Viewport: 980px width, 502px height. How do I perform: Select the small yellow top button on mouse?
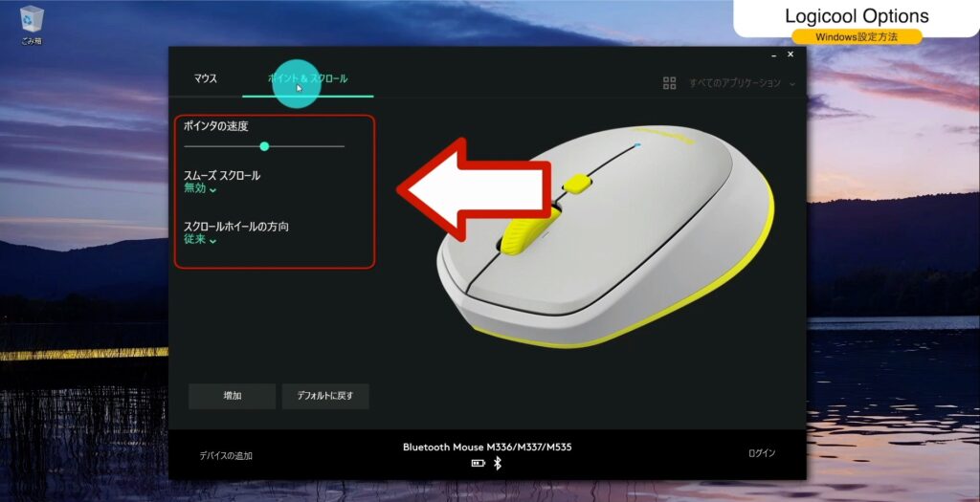(x=577, y=183)
